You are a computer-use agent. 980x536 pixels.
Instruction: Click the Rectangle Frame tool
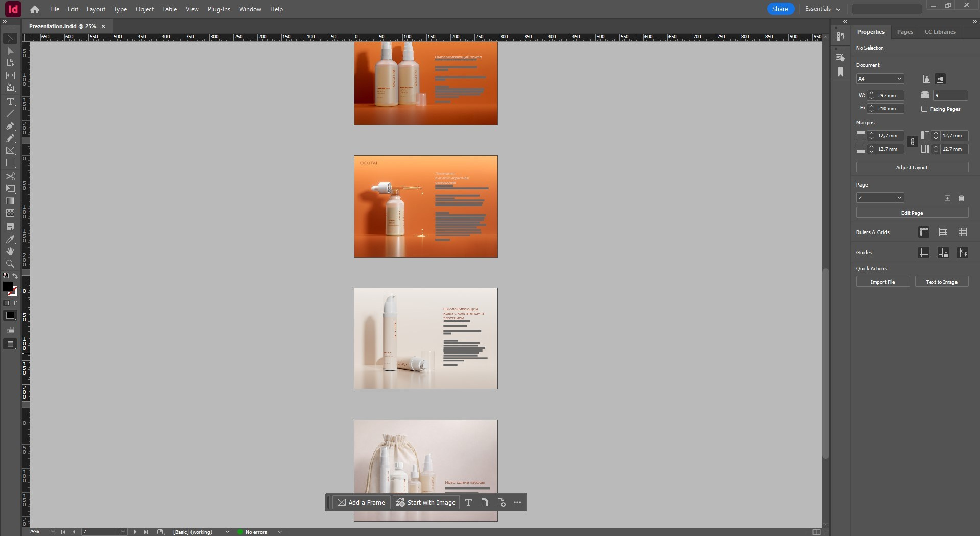(x=10, y=151)
